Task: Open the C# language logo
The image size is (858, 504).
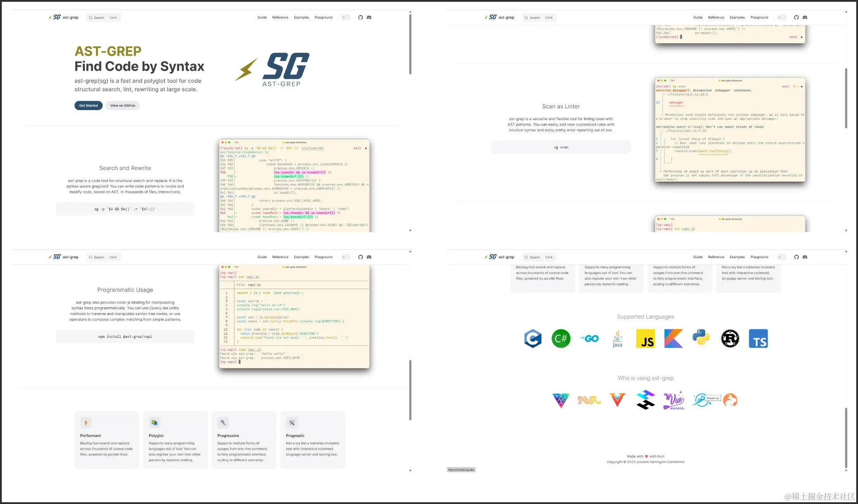Action: 561,339
